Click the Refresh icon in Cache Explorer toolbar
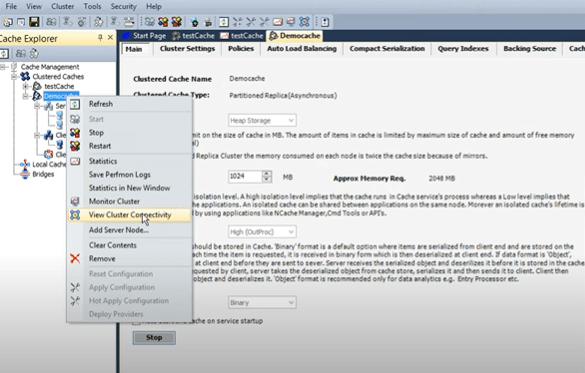585x373 pixels. click(4, 53)
